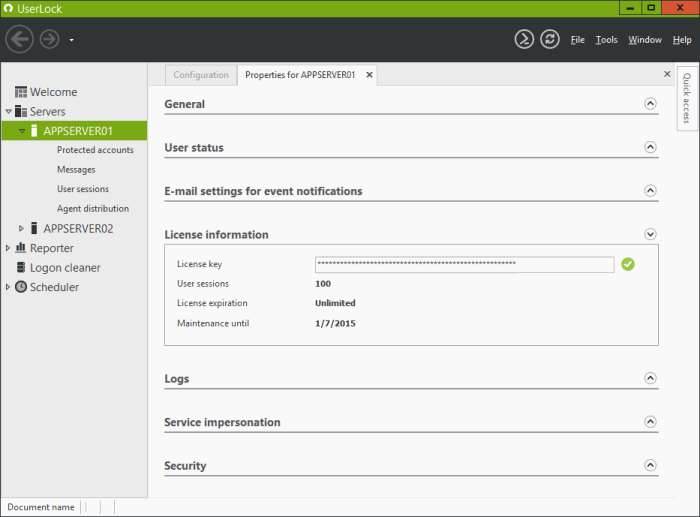This screenshot has width=700, height=517.
Task: Select the Servers node label
Action: pos(47,112)
